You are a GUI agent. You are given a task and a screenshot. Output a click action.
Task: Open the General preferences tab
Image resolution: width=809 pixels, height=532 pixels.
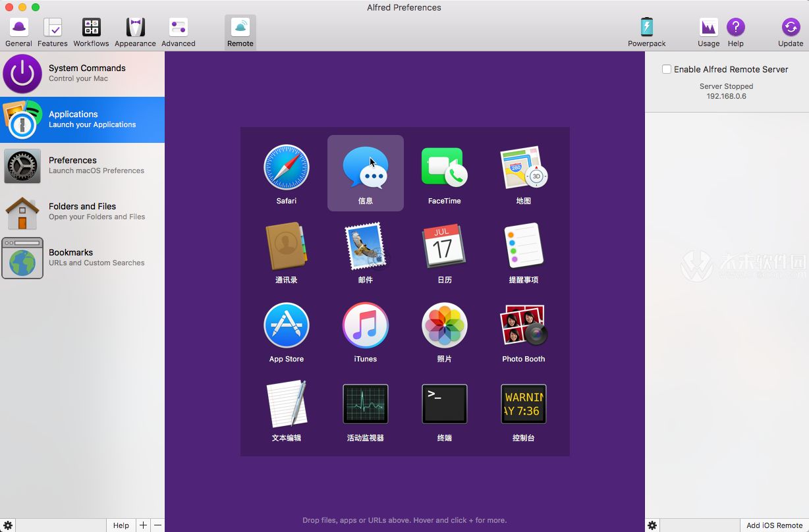coord(18,32)
